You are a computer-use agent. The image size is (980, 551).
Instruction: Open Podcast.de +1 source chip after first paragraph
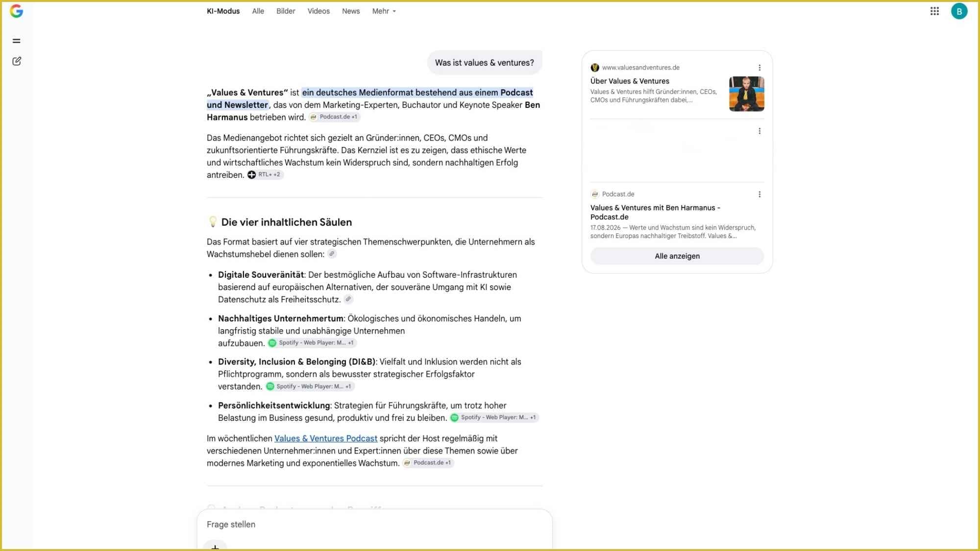(x=335, y=117)
